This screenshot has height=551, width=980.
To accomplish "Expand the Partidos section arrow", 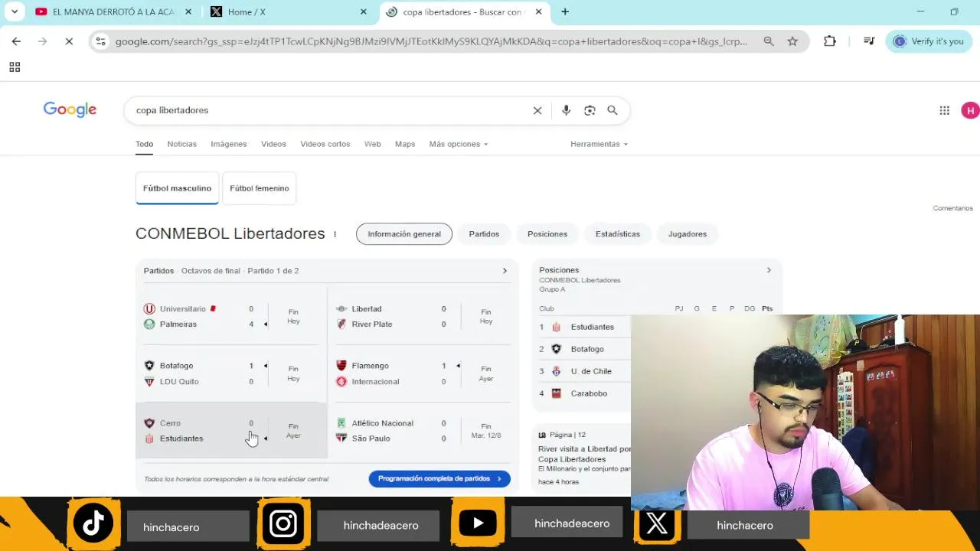I will (505, 271).
